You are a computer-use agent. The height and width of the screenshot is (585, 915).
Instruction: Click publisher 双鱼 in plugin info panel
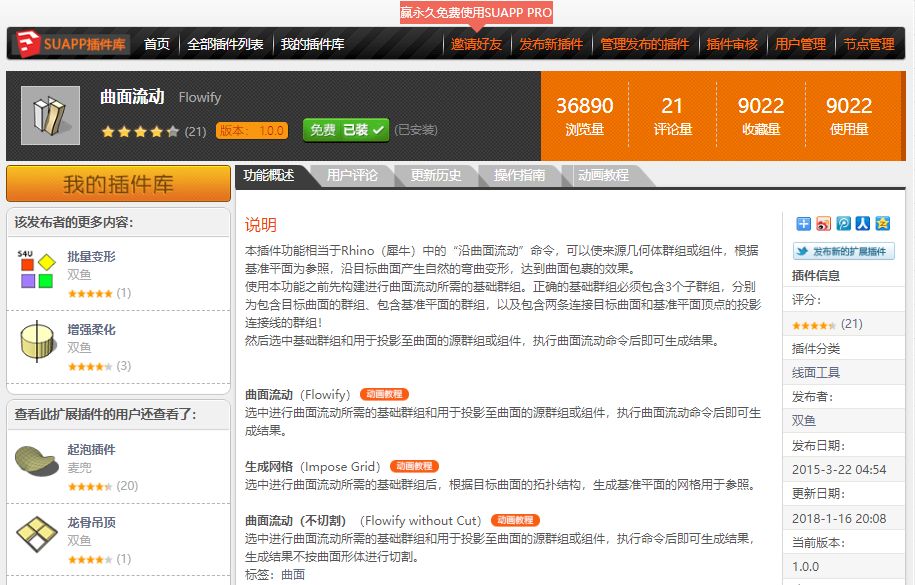[804, 420]
